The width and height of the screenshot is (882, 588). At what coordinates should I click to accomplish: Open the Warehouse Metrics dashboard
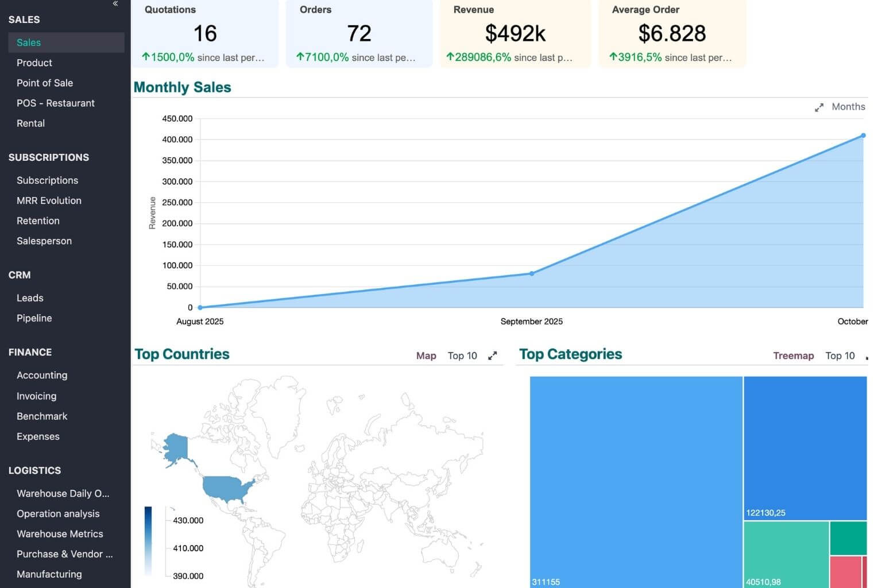tap(60, 534)
